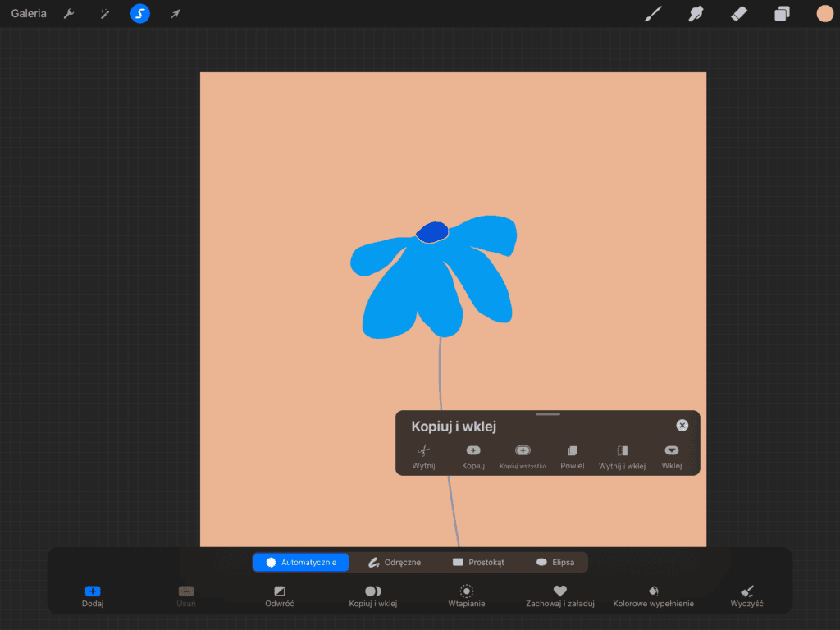Select the Smudge tool

click(x=696, y=13)
